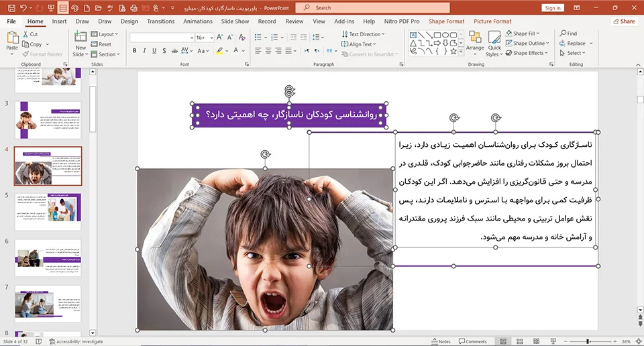Toggle the Notes pane
The width and height of the screenshot is (644, 346).
tap(441, 341)
